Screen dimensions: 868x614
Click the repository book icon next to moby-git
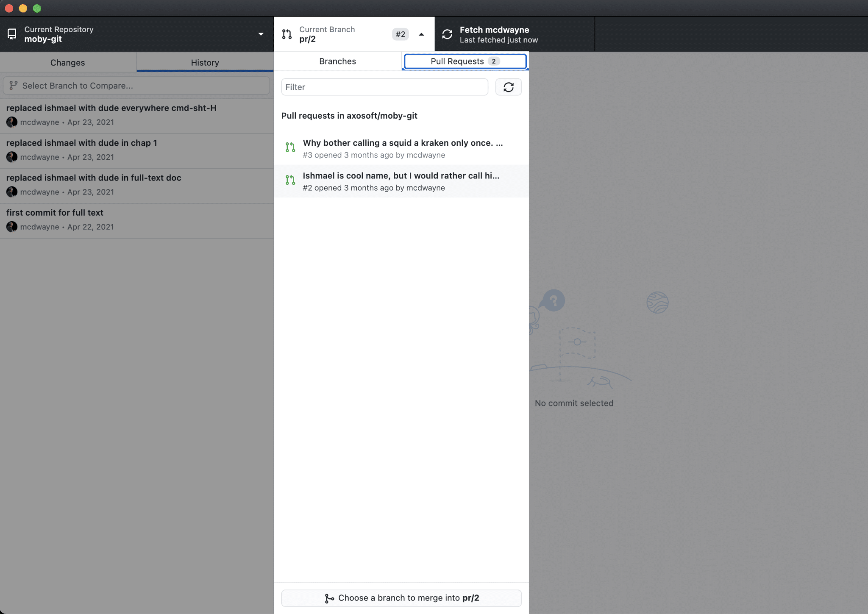point(11,33)
